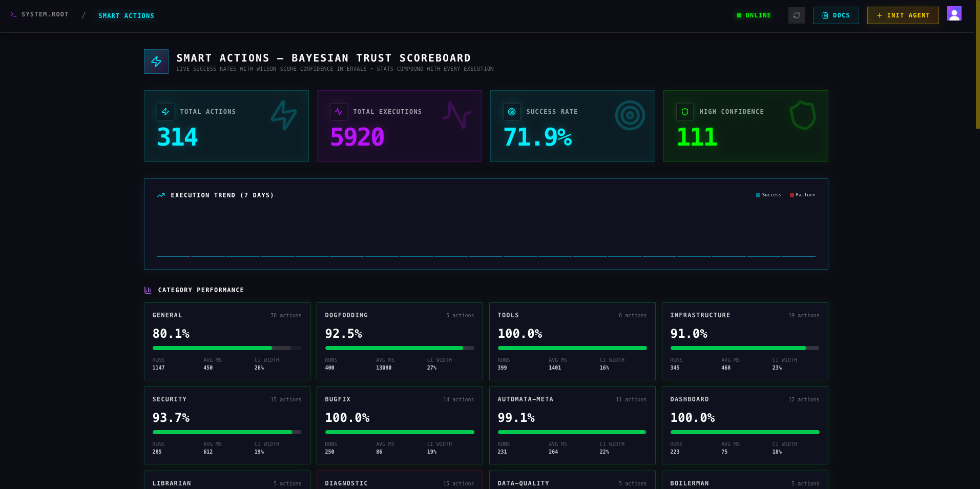Click the 13080 avg ms value

point(384,368)
